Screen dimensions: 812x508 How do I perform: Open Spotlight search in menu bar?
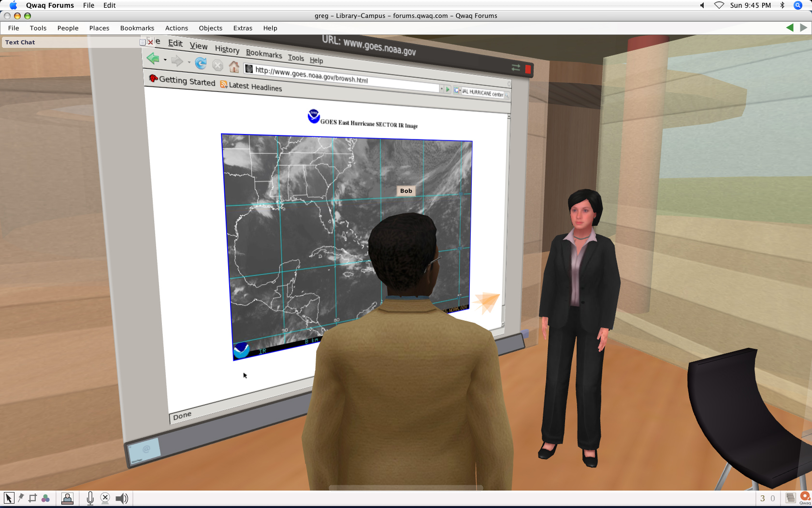coord(798,5)
